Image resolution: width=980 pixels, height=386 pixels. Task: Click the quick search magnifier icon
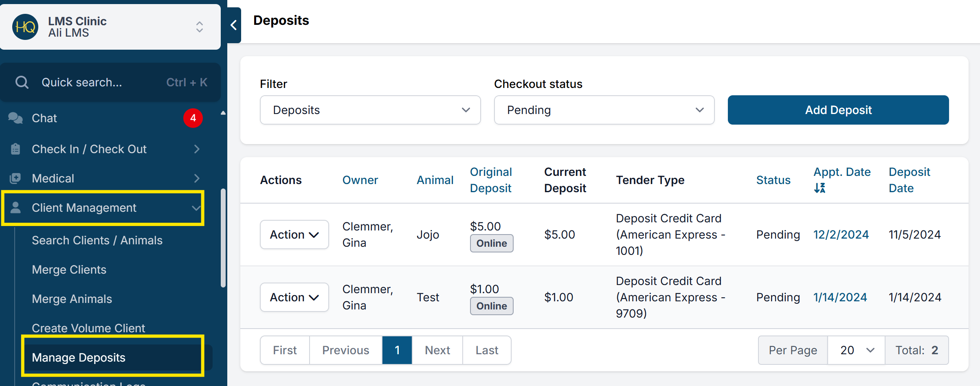point(22,82)
